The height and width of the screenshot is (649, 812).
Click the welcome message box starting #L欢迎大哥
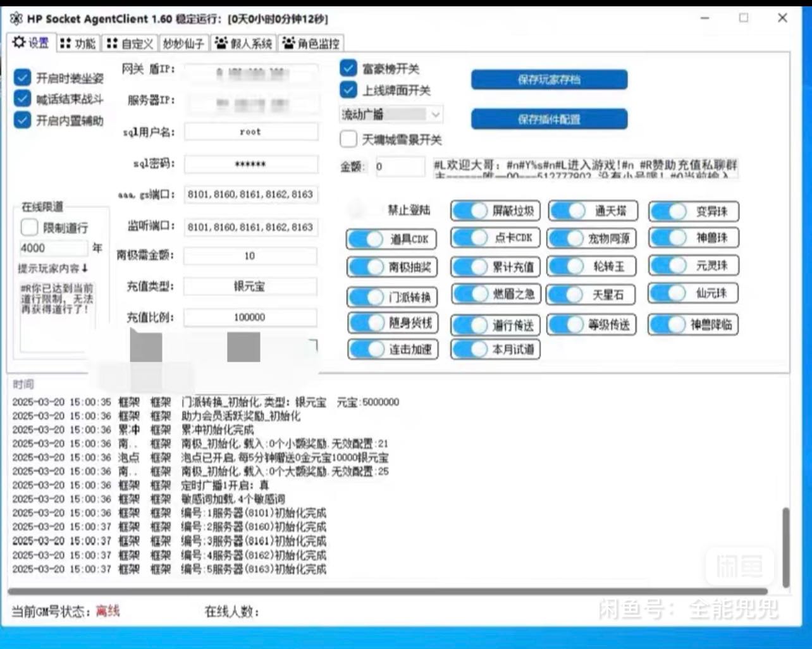[584, 168]
